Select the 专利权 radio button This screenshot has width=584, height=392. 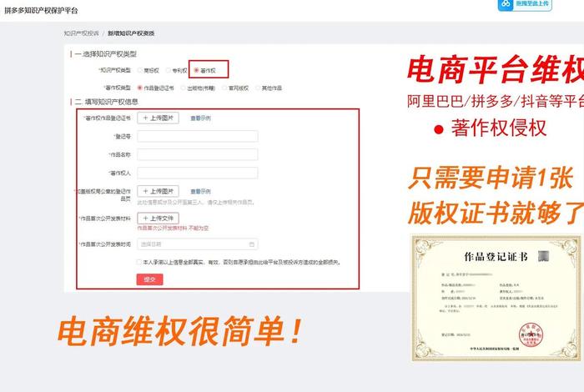(168, 70)
